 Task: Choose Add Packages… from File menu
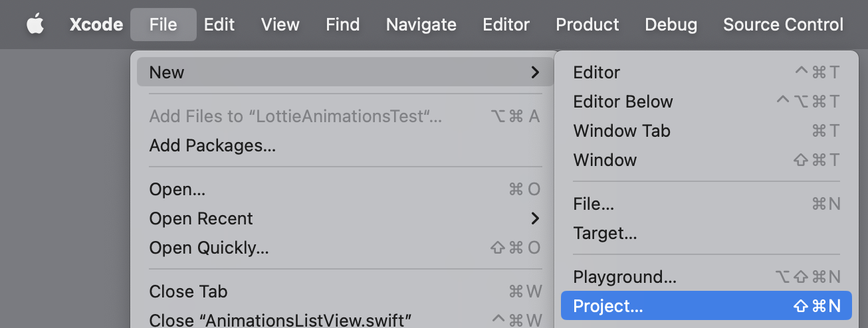click(212, 145)
